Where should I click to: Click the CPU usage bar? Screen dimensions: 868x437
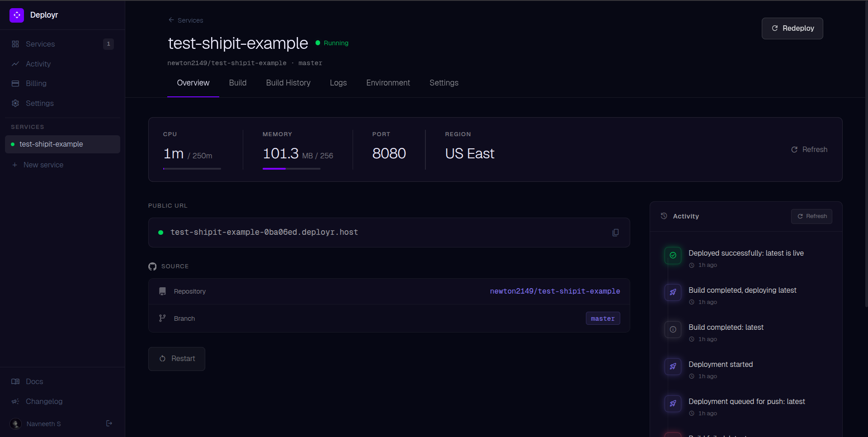[192, 169]
